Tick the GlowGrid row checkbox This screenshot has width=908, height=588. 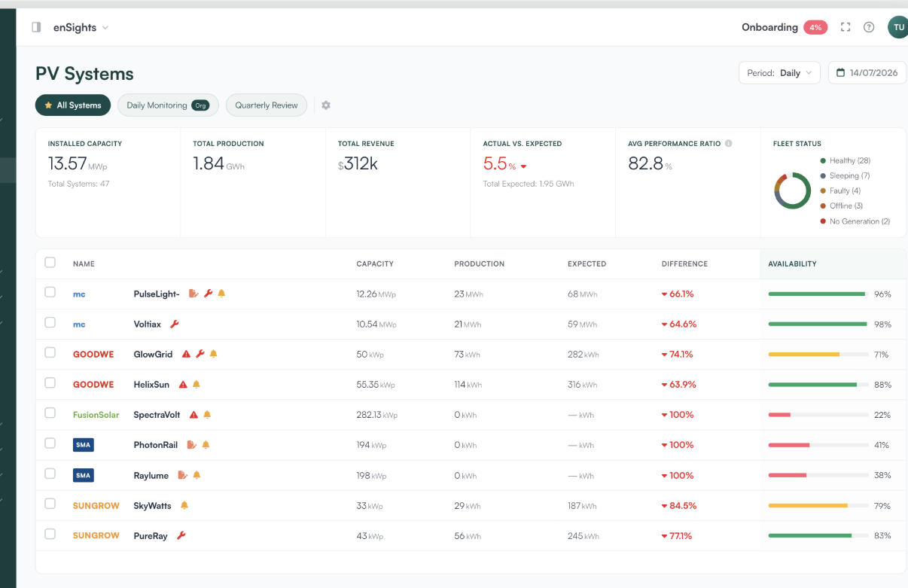(x=50, y=352)
